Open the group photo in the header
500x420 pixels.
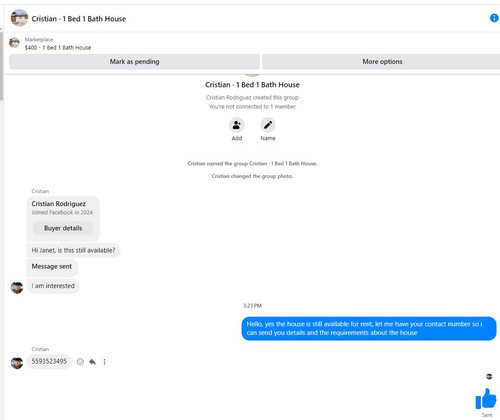[19, 18]
